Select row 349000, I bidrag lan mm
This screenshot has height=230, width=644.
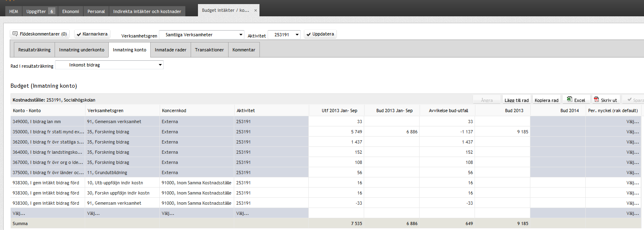[x=48, y=122]
